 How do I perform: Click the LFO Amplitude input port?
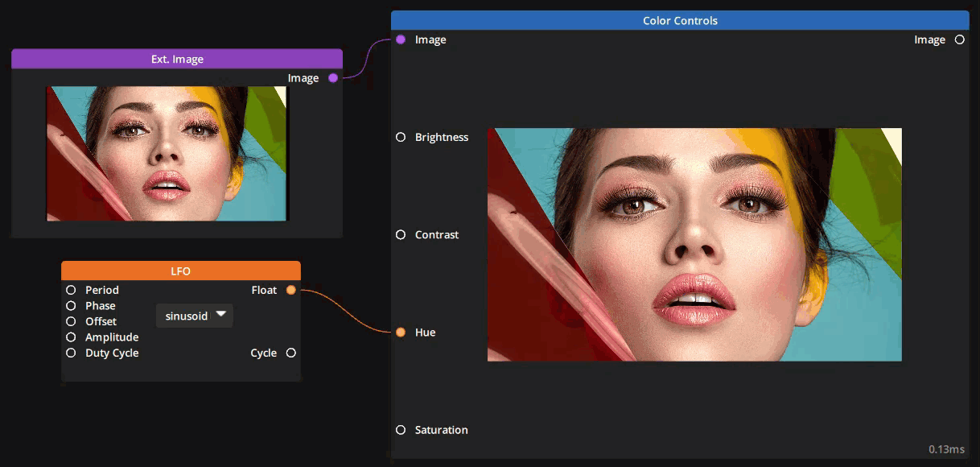coord(71,337)
